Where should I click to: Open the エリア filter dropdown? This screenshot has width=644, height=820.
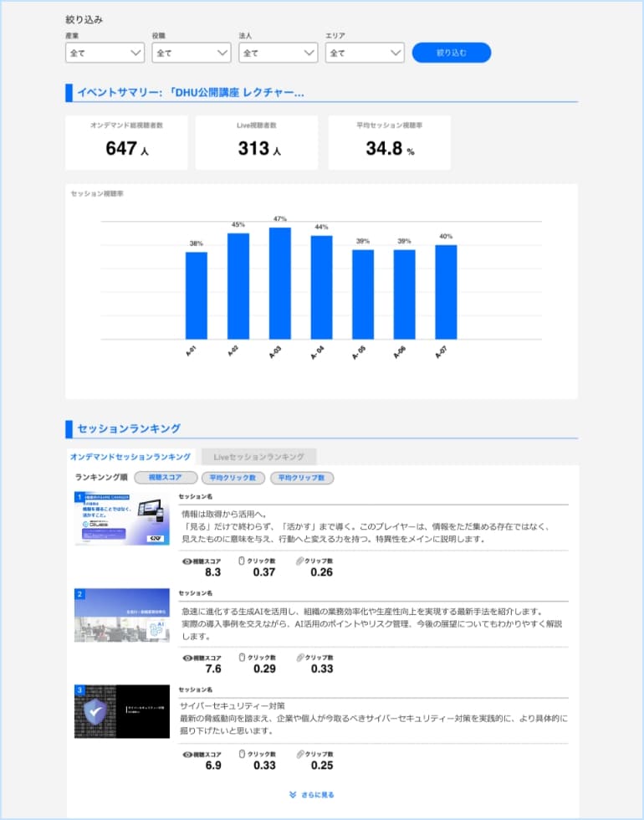(x=365, y=53)
